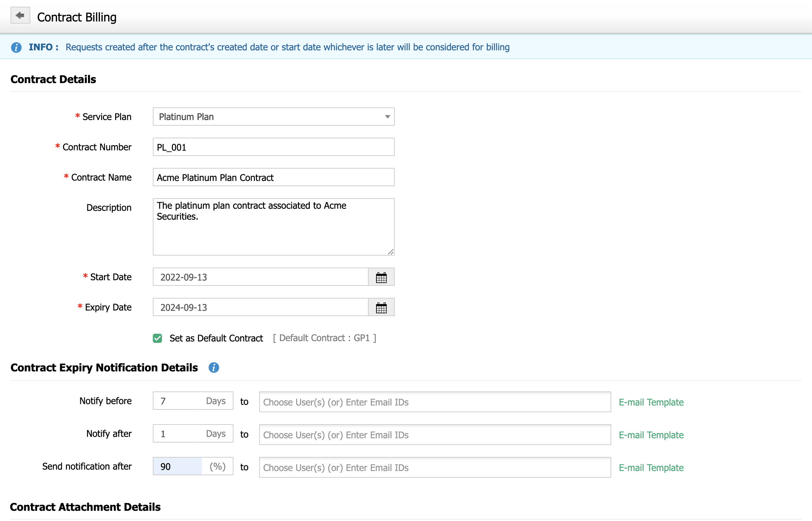
Task: Open the Send notification after E-mail Template link
Action: (651, 467)
